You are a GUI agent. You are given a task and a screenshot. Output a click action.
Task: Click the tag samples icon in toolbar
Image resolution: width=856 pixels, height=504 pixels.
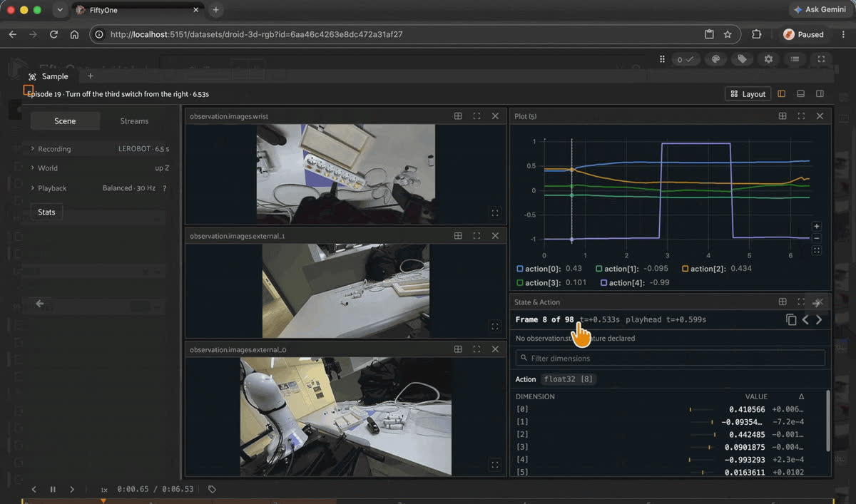point(742,59)
